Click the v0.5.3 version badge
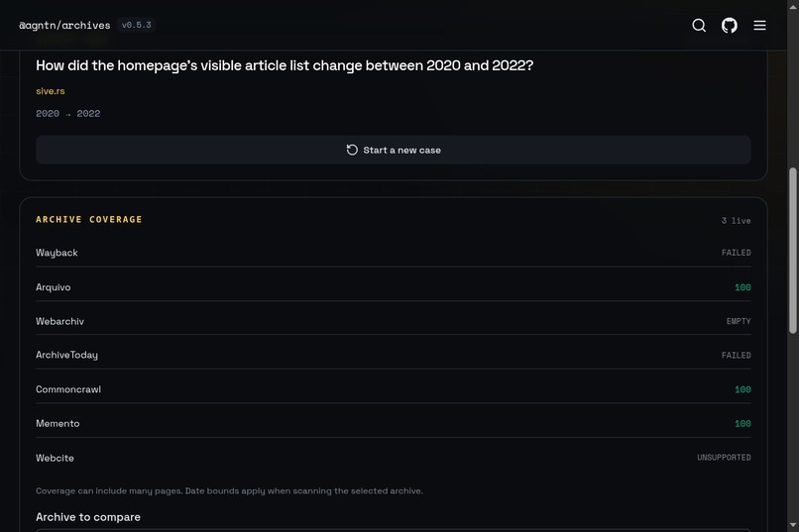799x532 pixels. tap(136, 25)
